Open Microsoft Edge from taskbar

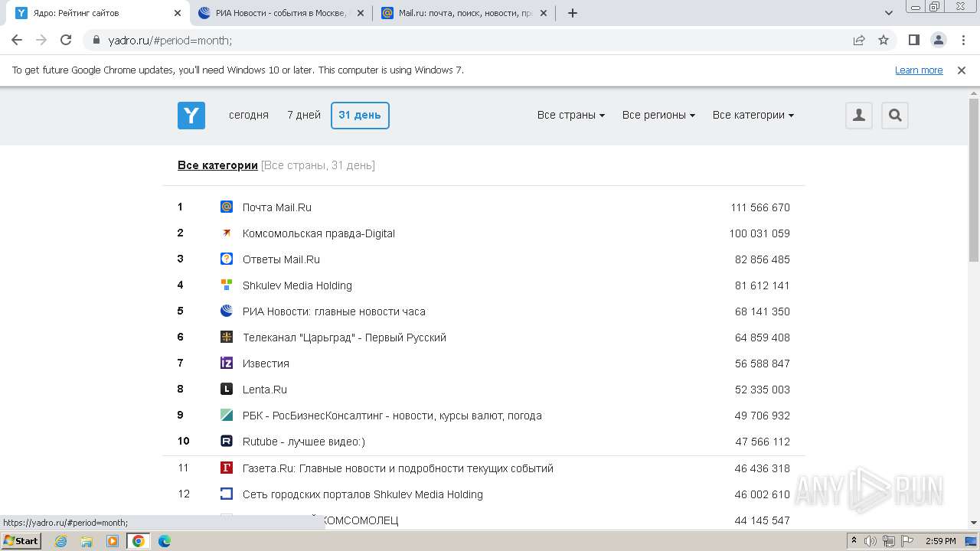(x=165, y=541)
